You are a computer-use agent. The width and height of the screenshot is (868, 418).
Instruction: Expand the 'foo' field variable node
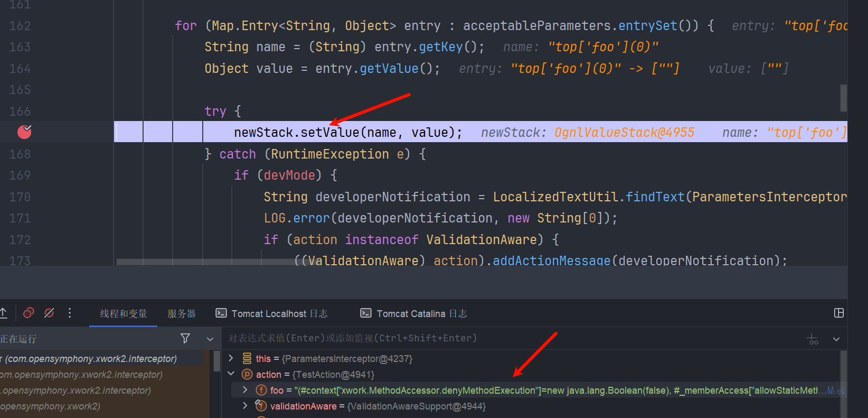tap(245, 390)
